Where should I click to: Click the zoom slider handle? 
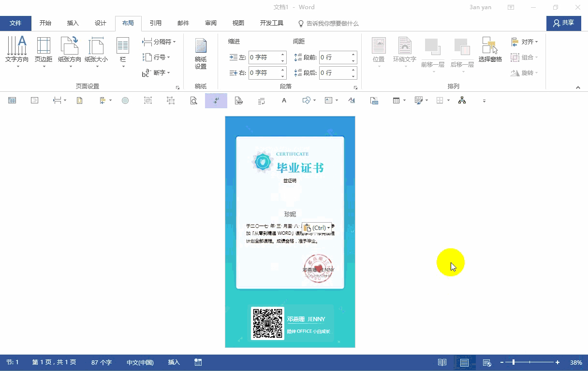(x=513, y=362)
